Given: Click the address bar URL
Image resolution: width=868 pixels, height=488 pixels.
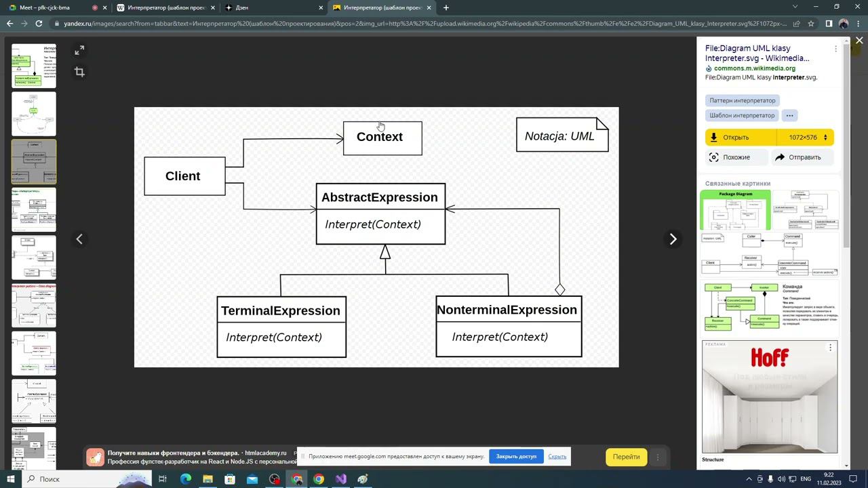Looking at the screenshot, I should [x=425, y=24].
